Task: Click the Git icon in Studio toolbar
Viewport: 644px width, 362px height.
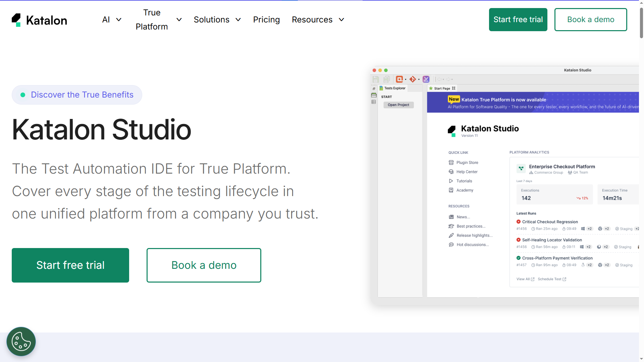Action: (x=413, y=79)
